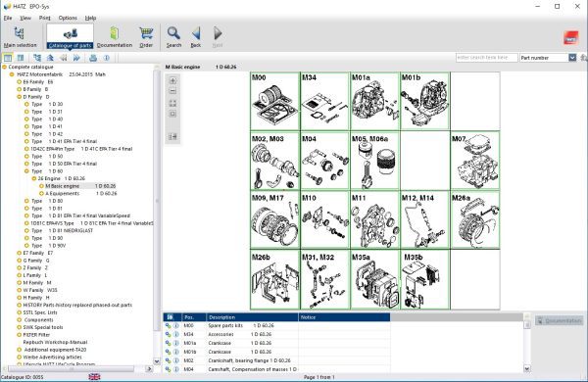The width and height of the screenshot is (588, 382).
Task: Toggle the two-column layout view
Action: [x=21, y=58]
